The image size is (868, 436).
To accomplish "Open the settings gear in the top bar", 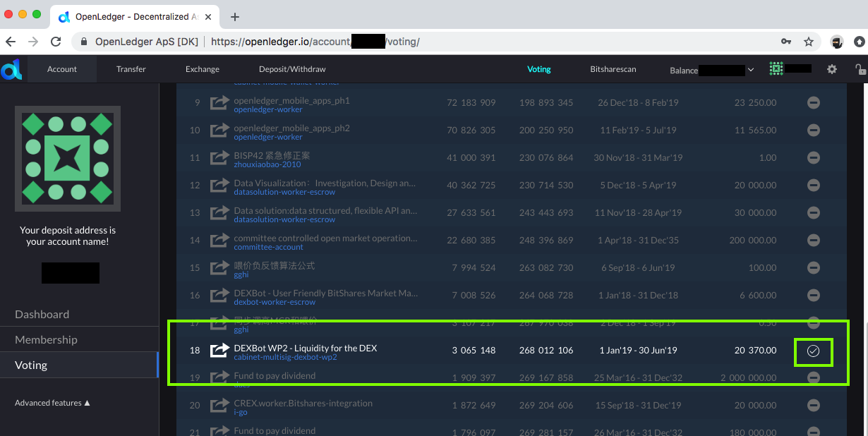I will coord(832,69).
